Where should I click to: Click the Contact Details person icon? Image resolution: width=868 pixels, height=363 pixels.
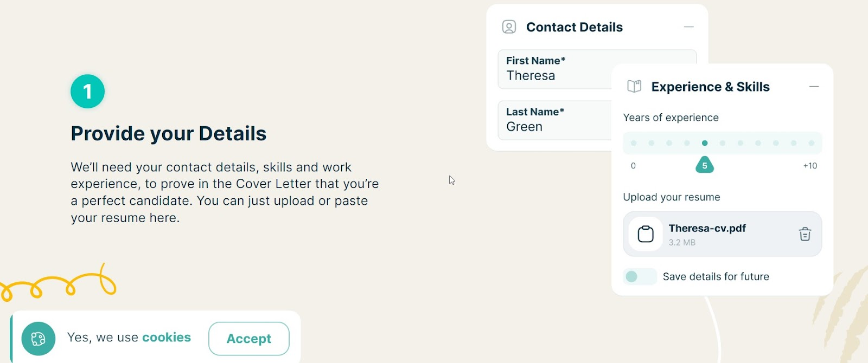[509, 27]
